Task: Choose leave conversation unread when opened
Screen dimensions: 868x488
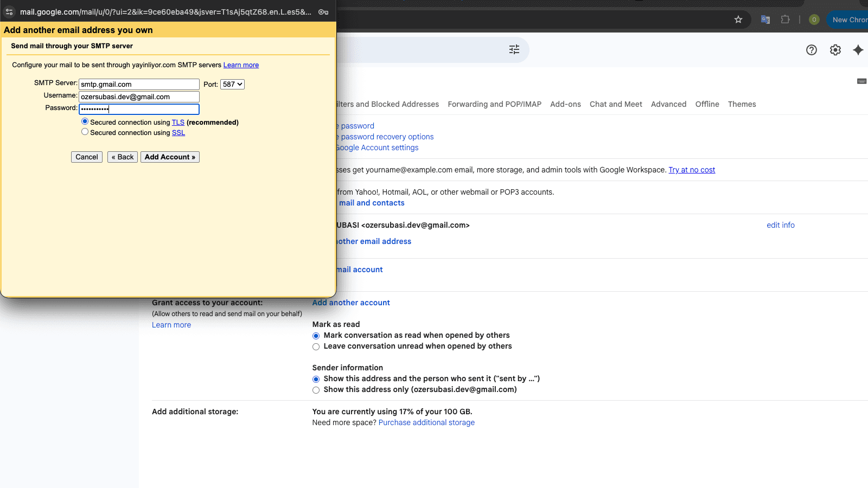Action: (x=316, y=346)
